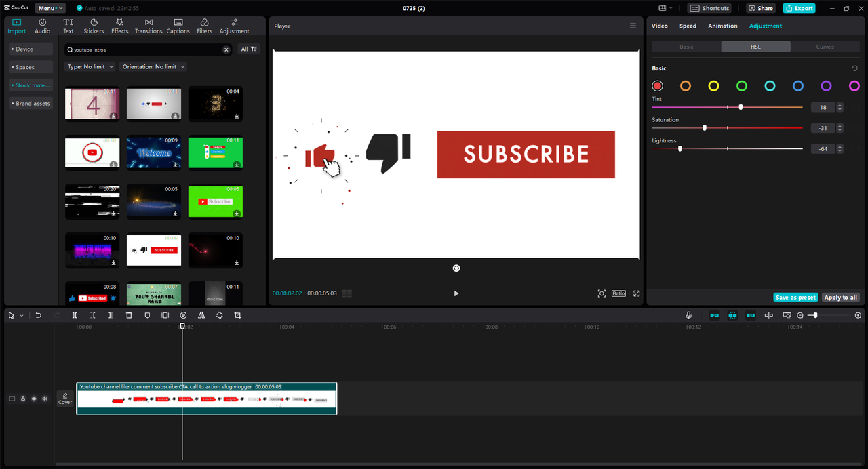
Task: Open the Captions tab
Action: [178, 26]
